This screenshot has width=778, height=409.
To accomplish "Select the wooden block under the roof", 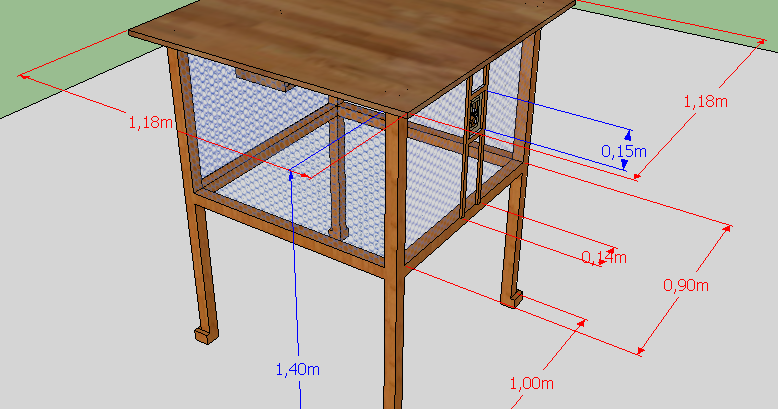I will tap(264, 80).
